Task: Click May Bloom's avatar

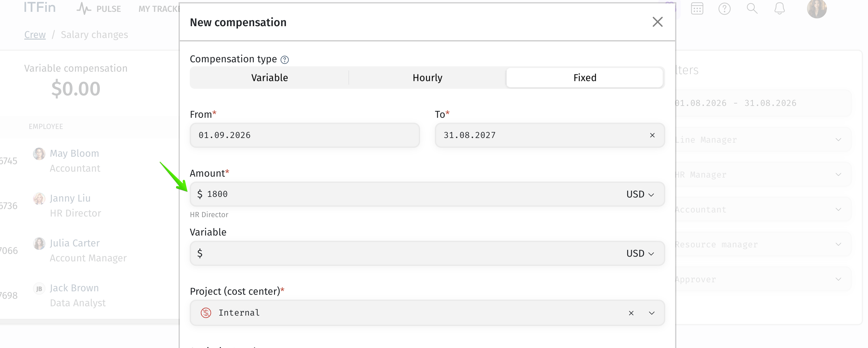Action: pyautogui.click(x=39, y=154)
